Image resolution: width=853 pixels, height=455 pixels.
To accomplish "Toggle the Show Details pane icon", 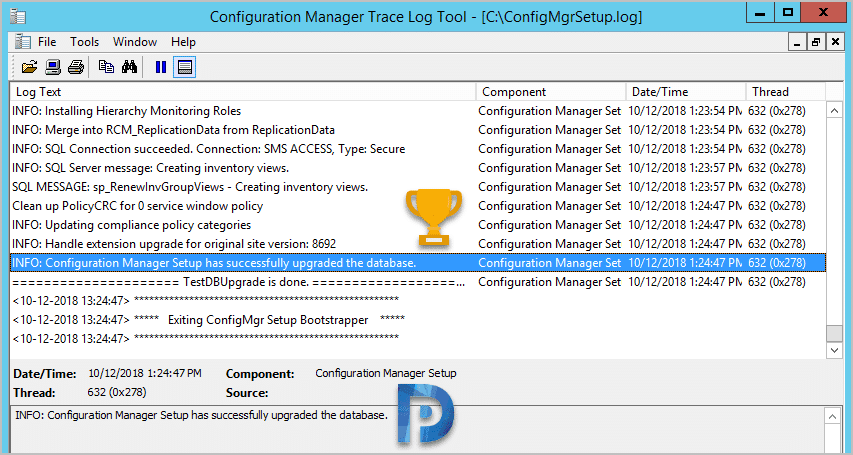I will tap(185, 67).
